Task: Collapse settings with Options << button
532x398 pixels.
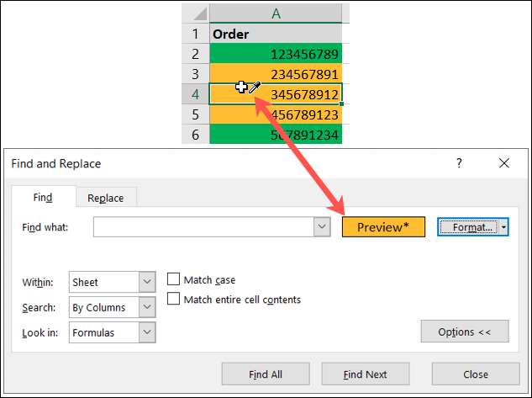Action: [x=464, y=332]
